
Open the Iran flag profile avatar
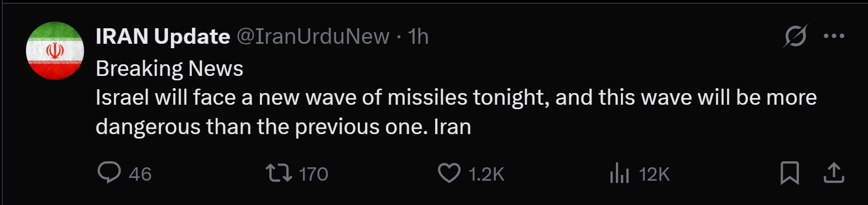(55, 51)
